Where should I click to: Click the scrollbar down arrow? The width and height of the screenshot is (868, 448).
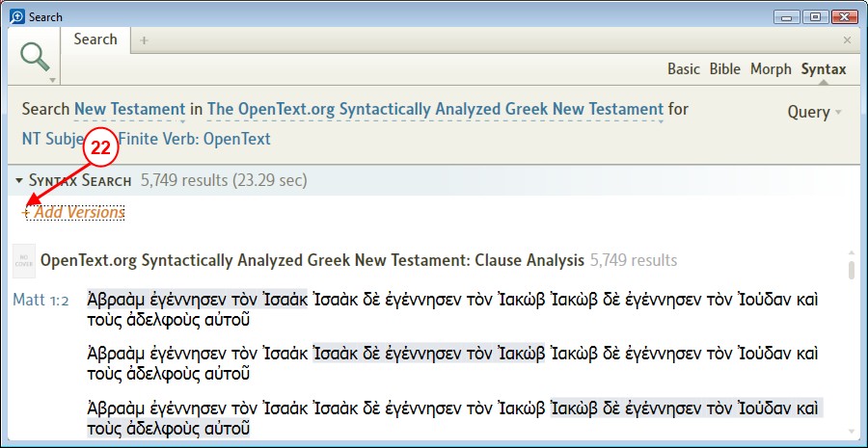(x=854, y=432)
